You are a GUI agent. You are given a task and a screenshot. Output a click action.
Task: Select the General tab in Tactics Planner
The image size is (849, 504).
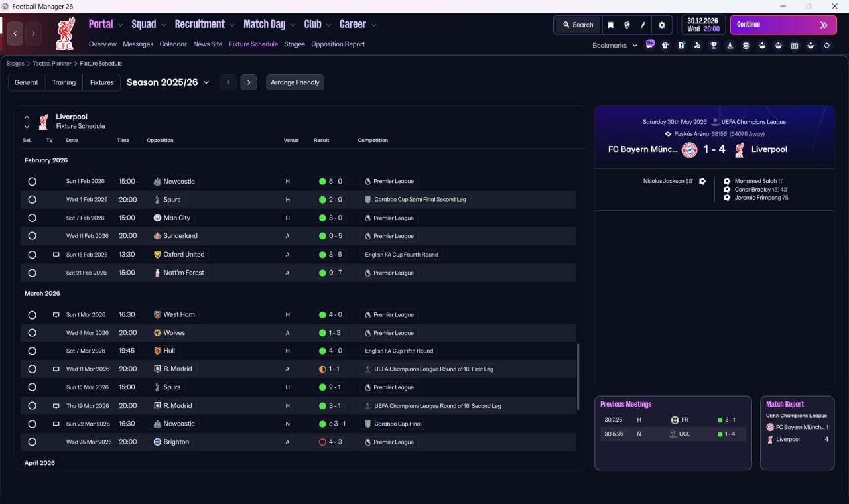pos(27,82)
